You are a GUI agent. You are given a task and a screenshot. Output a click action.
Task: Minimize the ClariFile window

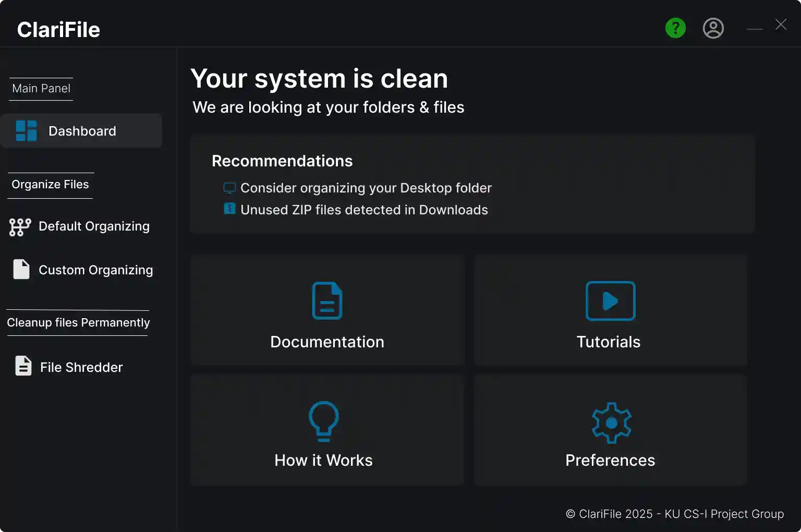click(754, 29)
